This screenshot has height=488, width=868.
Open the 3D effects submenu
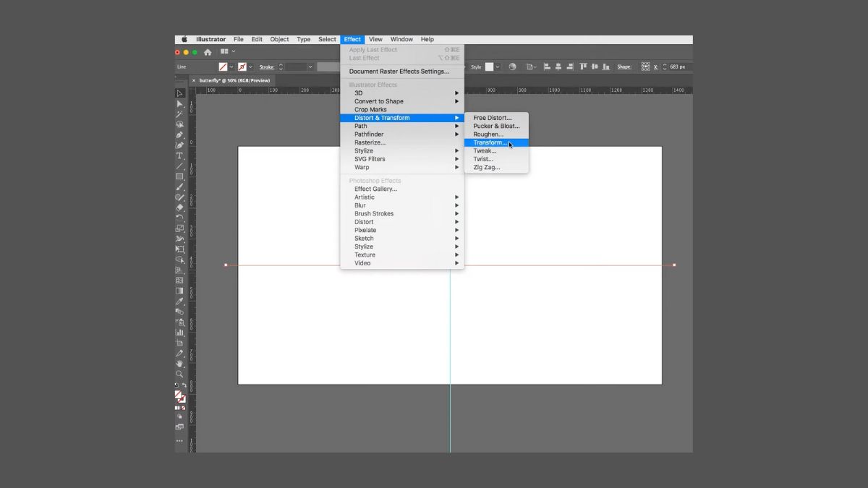[x=402, y=93]
